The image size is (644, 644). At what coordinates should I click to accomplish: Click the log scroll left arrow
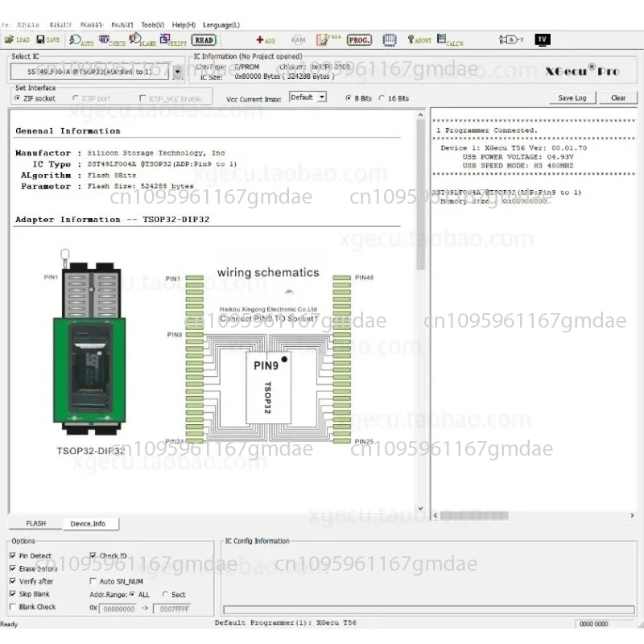(436, 515)
